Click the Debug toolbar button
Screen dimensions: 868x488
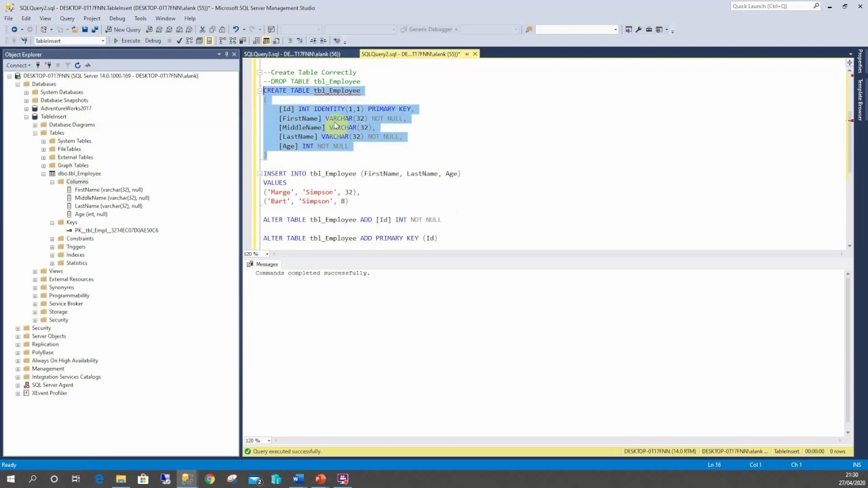(153, 41)
